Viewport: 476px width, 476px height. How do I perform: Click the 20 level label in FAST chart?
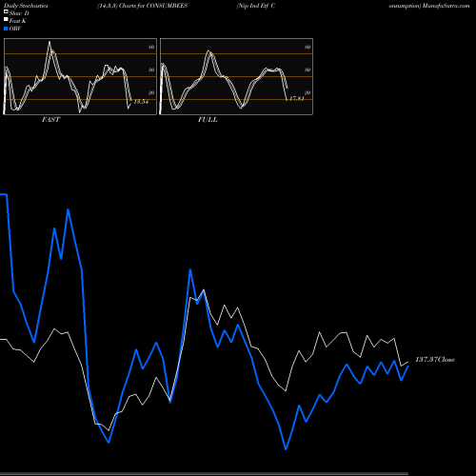click(x=151, y=92)
